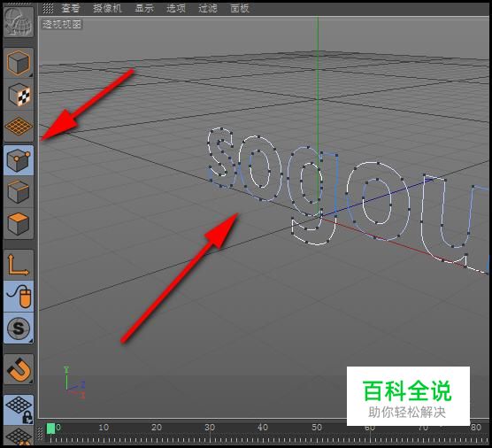Open the 面板 panel menu

click(240, 9)
